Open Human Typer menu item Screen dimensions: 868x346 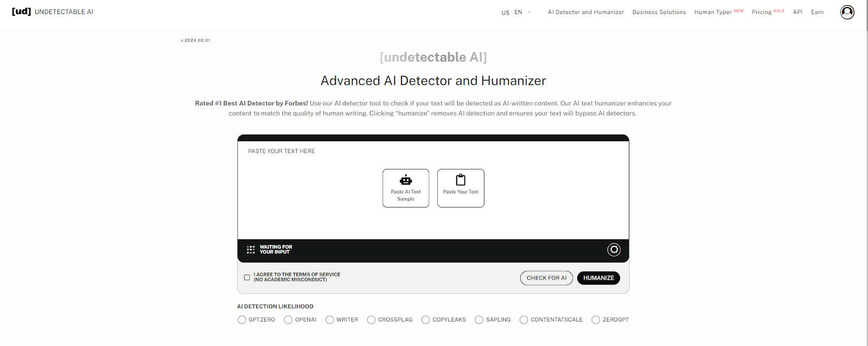[719, 12]
